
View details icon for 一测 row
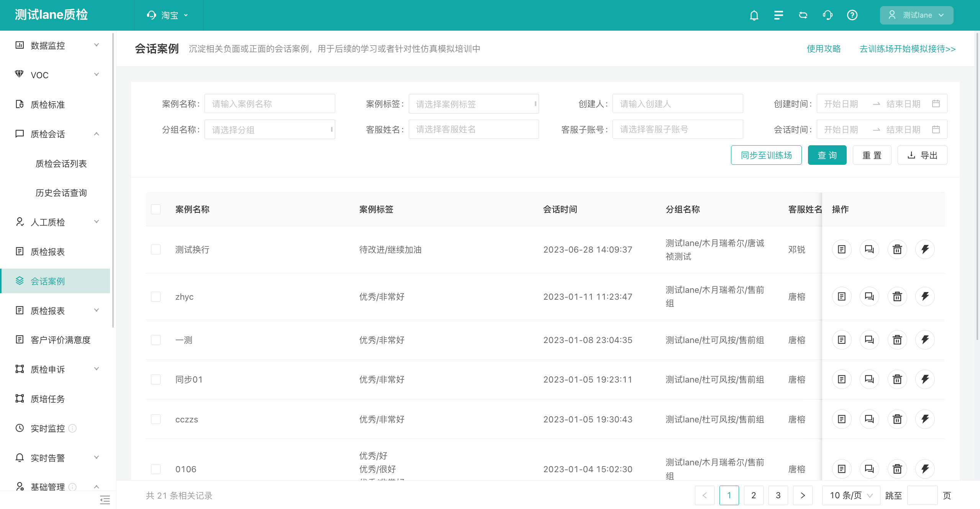coord(842,340)
